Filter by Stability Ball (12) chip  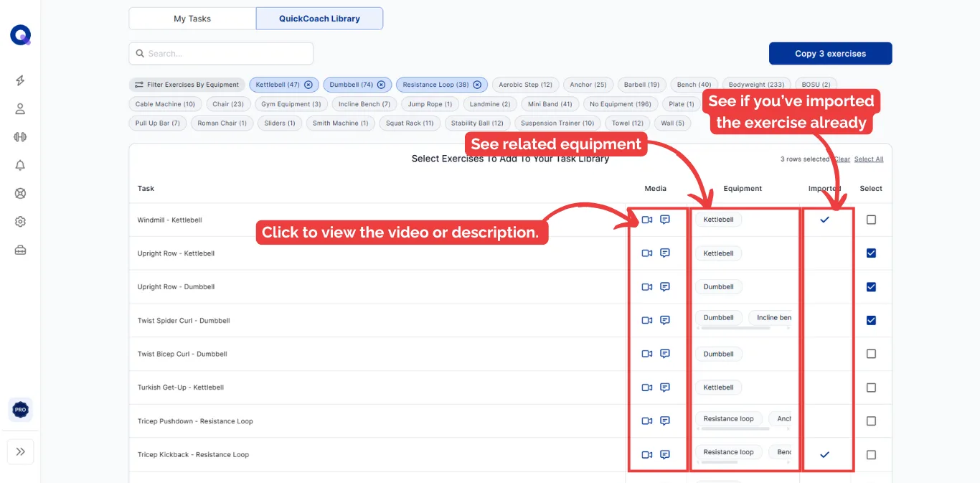(477, 123)
